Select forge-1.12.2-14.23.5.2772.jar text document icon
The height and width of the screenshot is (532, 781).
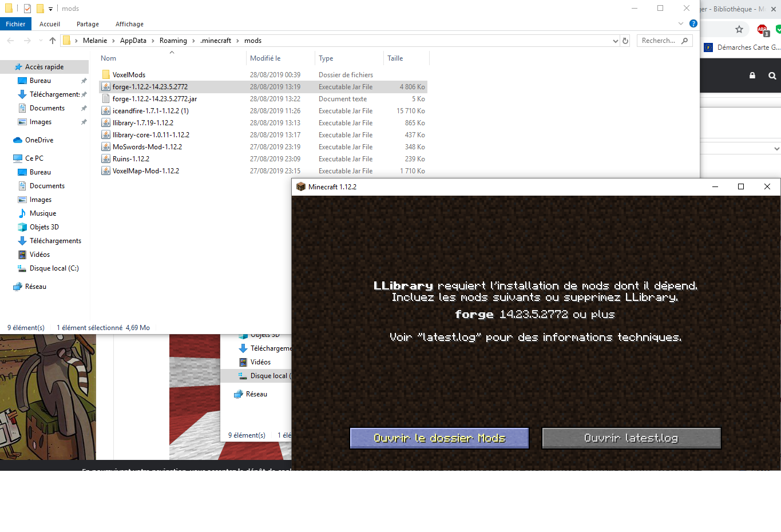pyautogui.click(x=106, y=99)
